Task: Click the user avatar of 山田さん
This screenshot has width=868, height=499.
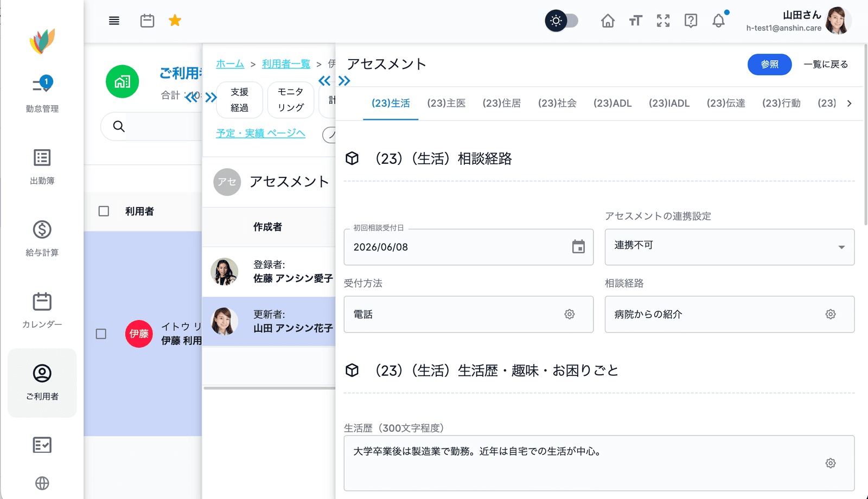Action: (x=838, y=21)
